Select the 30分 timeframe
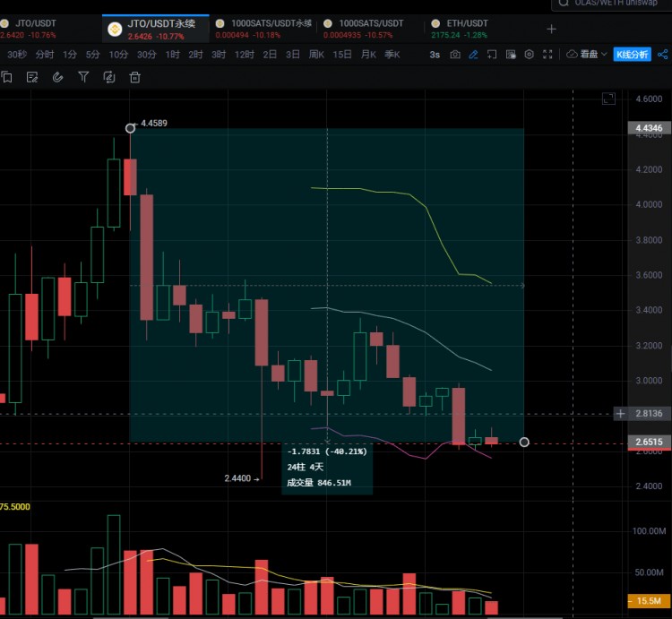The image size is (672, 619). click(147, 55)
